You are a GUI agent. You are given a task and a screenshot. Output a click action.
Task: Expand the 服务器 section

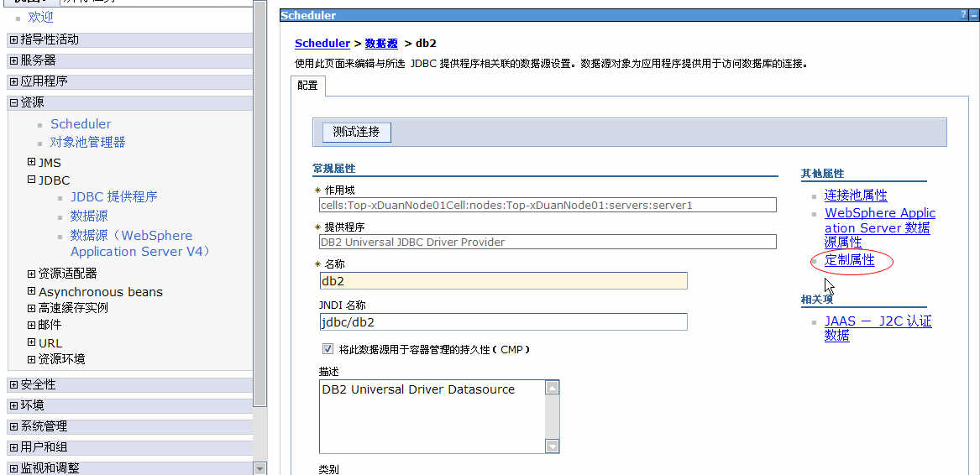13,60
